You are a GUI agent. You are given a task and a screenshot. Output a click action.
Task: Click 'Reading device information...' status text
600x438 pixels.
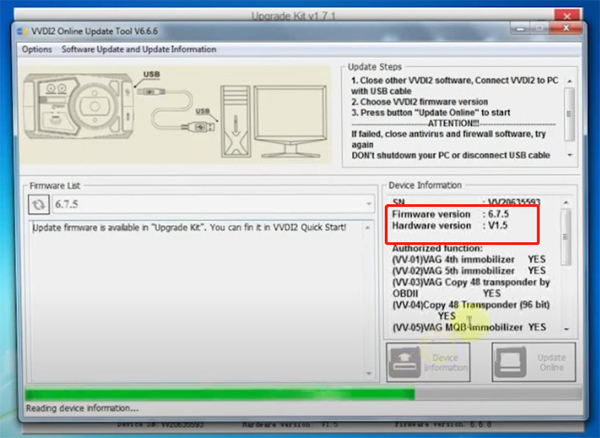pyautogui.click(x=82, y=409)
